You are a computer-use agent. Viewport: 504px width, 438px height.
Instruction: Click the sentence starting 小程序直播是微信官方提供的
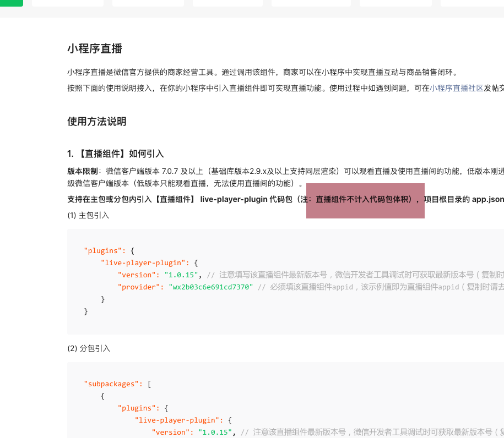[263, 72]
